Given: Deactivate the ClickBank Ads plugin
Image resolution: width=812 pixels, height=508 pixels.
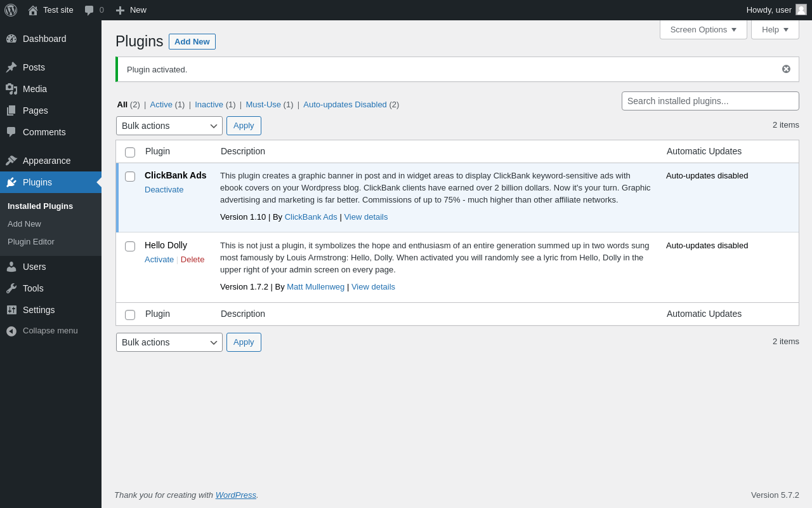Looking at the screenshot, I should coord(164,190).
